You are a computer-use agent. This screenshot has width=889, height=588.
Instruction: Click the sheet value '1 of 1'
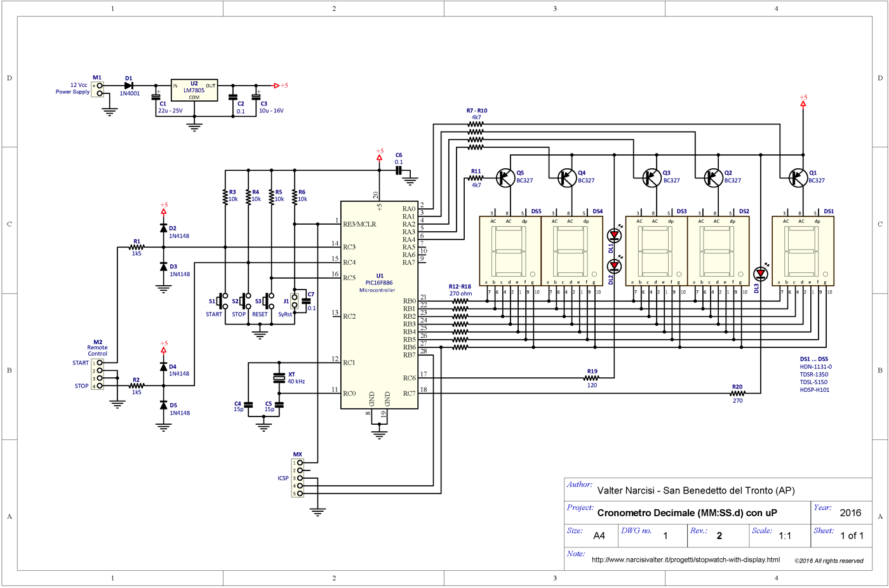coord(852,536)
